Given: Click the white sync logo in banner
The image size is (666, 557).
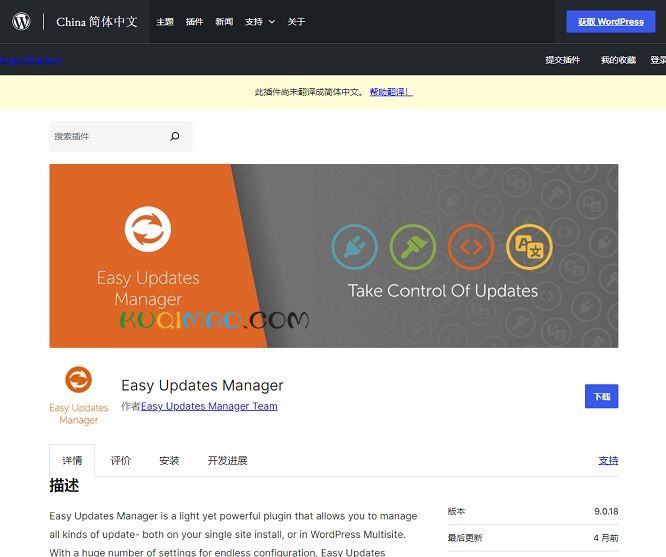Looking at the screenshot, I should coord(148,229).
